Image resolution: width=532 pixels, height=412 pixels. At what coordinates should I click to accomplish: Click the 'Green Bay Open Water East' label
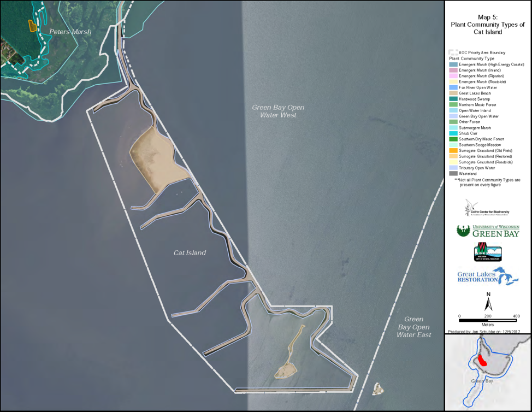click(x=414, y=327)
